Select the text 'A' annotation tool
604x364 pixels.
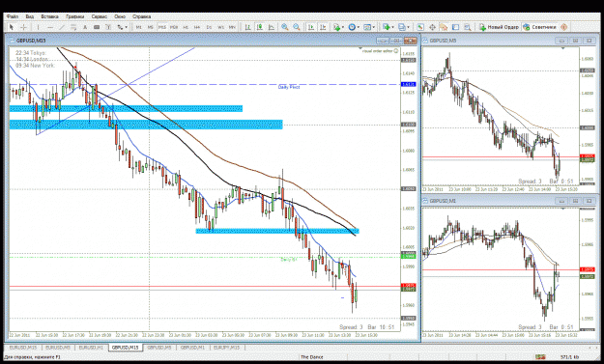85,27
